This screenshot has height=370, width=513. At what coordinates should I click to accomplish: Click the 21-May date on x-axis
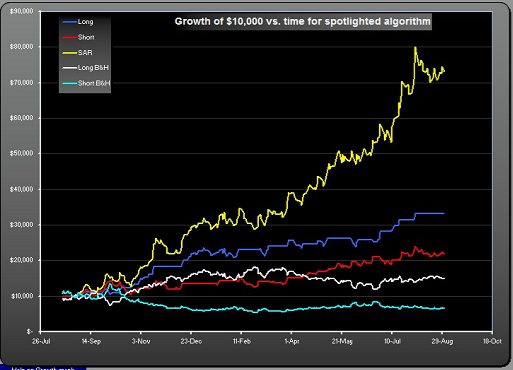(x=342, y=342)
